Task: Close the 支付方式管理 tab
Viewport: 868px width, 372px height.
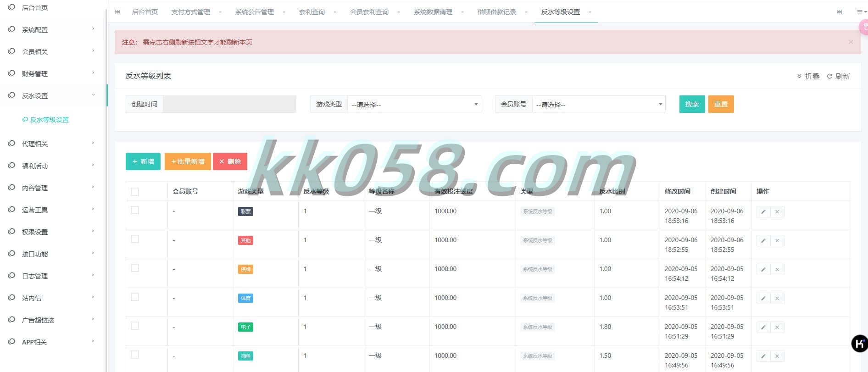Action: (220, 12)
